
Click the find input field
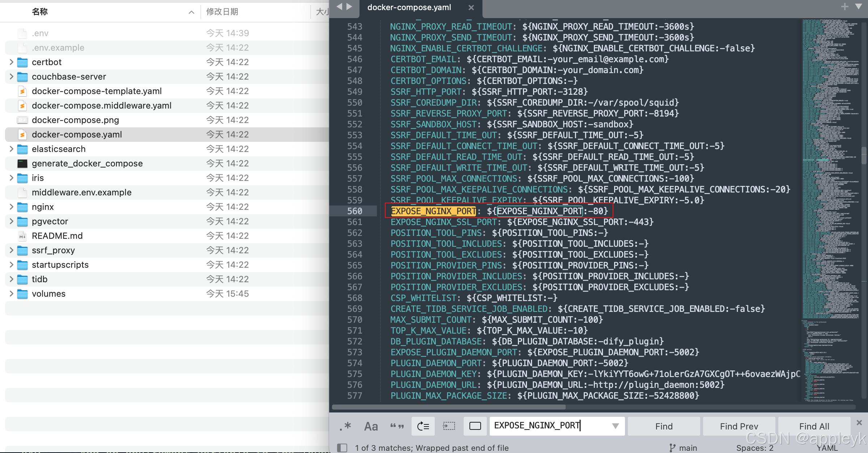(550, 426)
